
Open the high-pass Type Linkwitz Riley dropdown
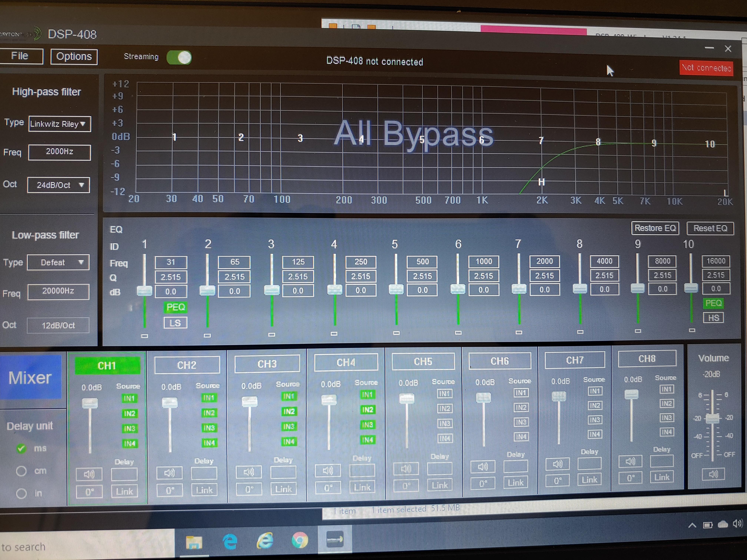(60, 124)
